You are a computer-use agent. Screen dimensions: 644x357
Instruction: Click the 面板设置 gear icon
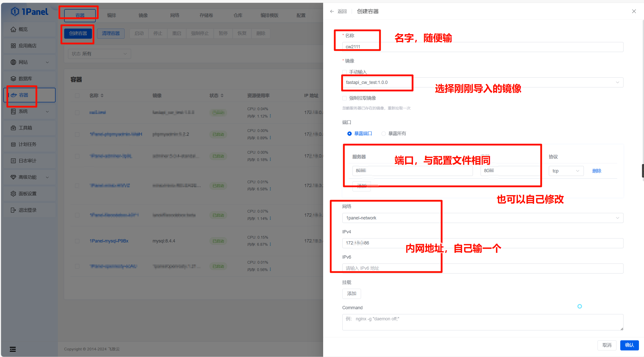click(13, 194)
